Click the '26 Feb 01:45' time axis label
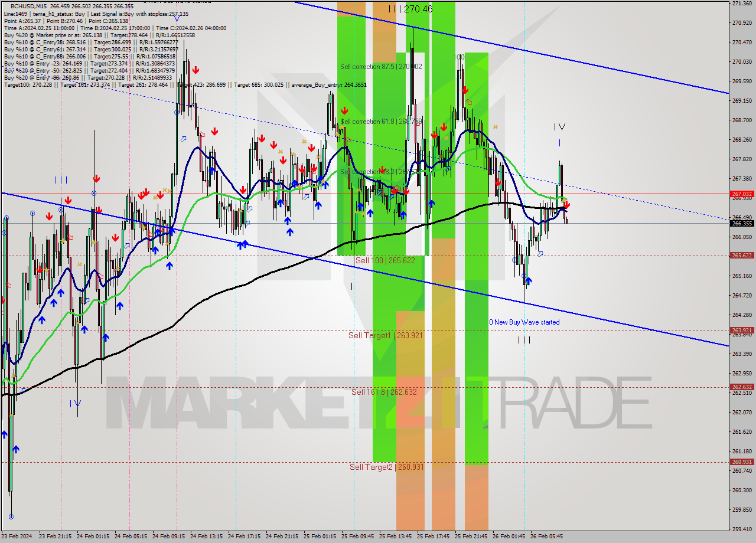 click(509, 537)
